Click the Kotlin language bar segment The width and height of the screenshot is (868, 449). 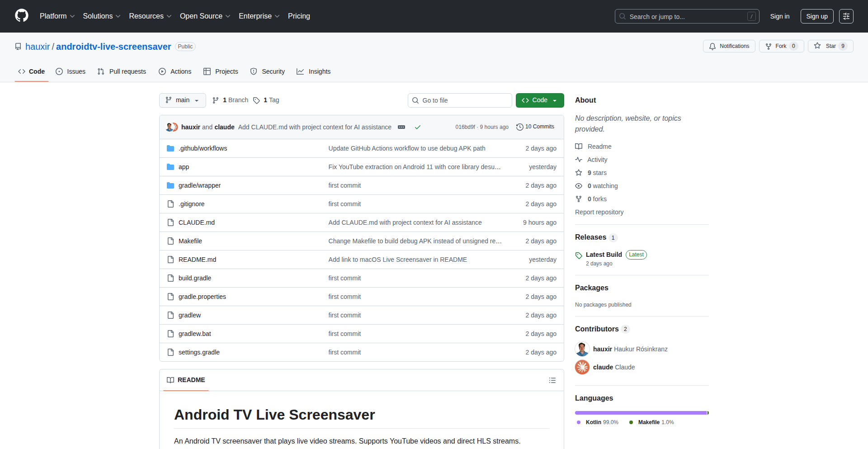click(640, 413)
